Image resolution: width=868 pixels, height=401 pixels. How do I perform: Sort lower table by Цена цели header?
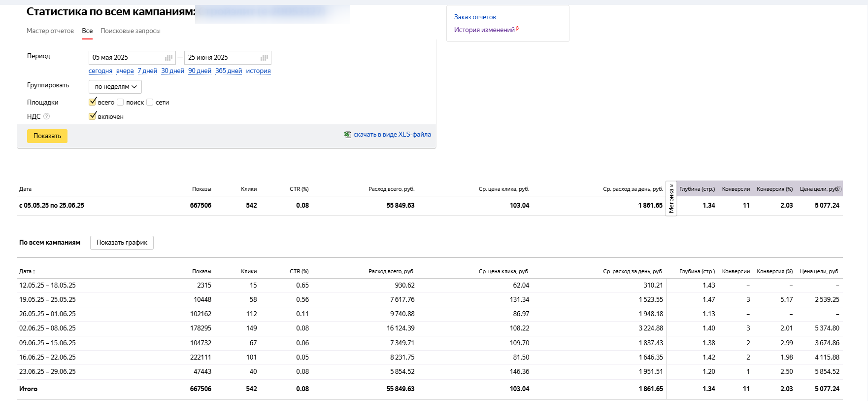tap(820, 271)
